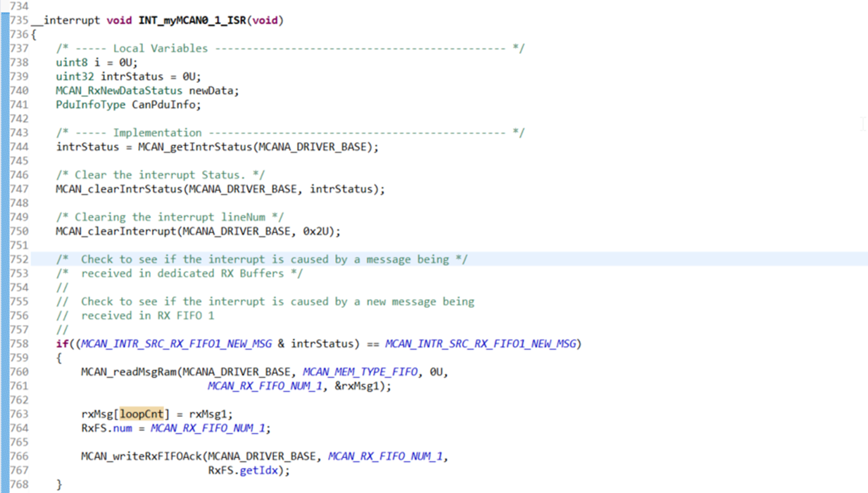868x493 pixels.
Task: Click the highlighted loopCnt variable
Action: tap(141, 414)
